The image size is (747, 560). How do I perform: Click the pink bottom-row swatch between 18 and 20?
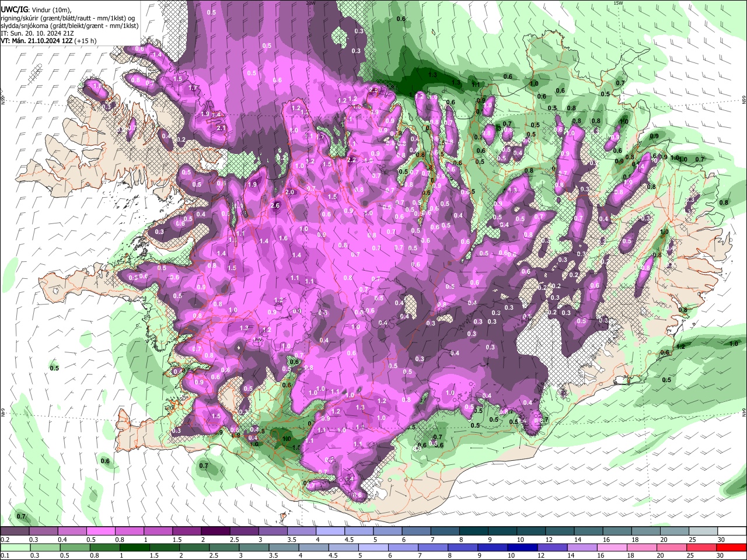click(x=642, y=547)
